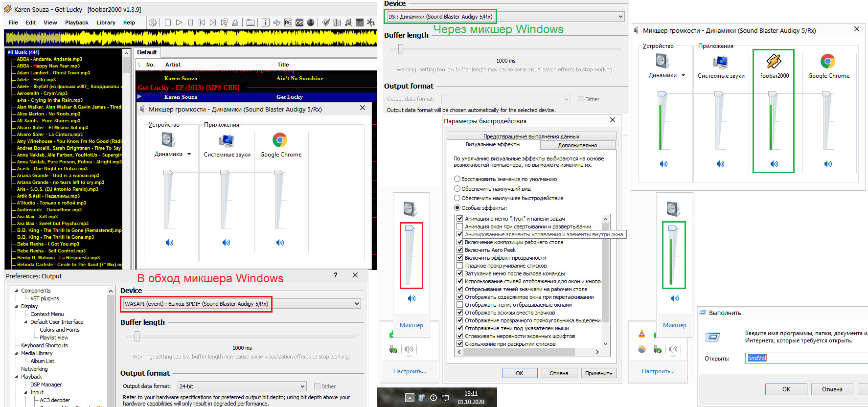The width and height of the screenshot is (868, 407).
Task: Play a random track using the toolbar icon
Action: [224, 23]
